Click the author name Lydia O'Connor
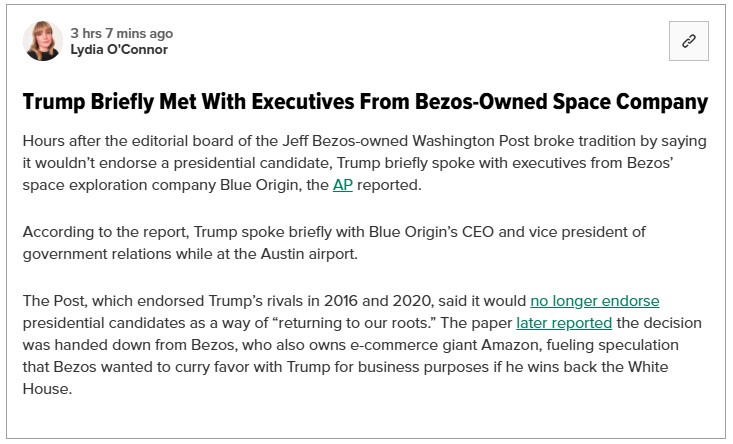 (x=119, y=50)
